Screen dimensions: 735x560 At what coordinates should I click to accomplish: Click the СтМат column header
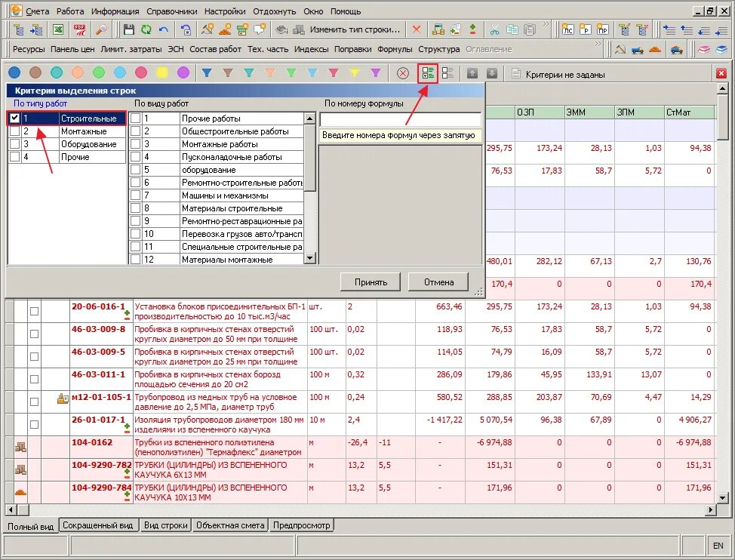click(x=689, y=112)
